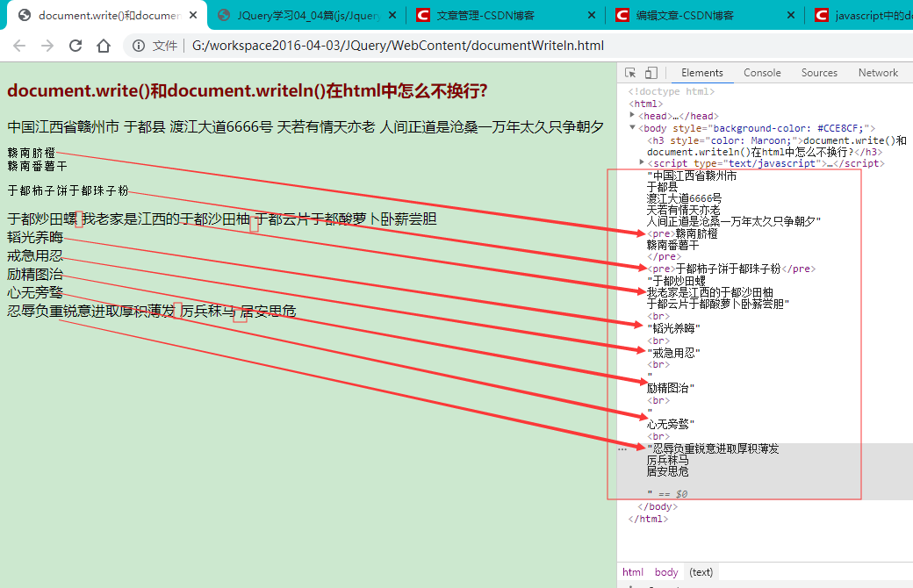Viewport: 913px width, 588px height.
Task: Click the page text line starting 忍辱负重锐意进取
Action: tap(151, 311)
